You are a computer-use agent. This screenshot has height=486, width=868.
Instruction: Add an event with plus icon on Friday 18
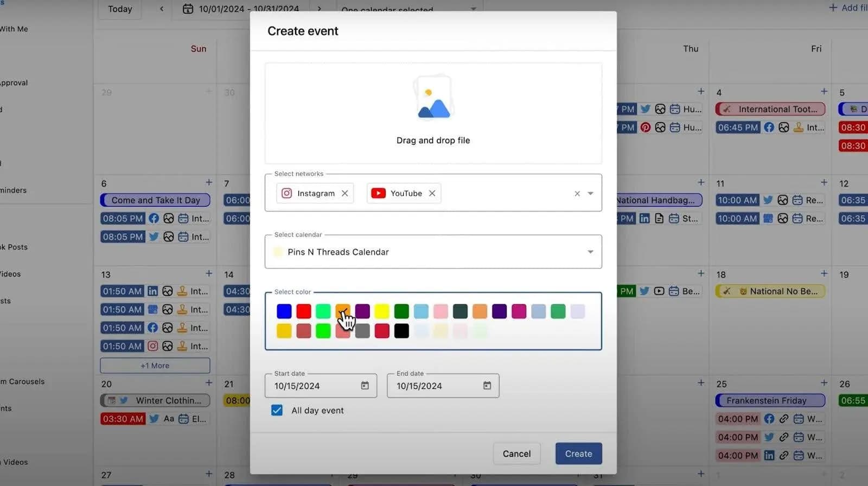point(824,273)
